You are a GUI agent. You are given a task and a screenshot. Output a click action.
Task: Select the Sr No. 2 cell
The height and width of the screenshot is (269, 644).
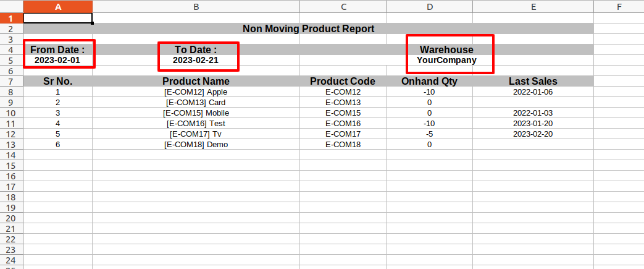pyautogui.click(x=58, y=103)
